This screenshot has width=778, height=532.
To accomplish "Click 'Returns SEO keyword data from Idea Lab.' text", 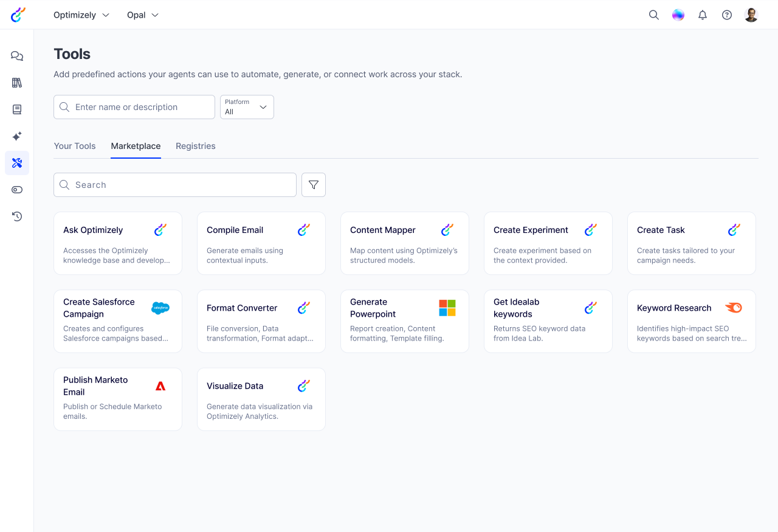I will (x=540, y=333).
